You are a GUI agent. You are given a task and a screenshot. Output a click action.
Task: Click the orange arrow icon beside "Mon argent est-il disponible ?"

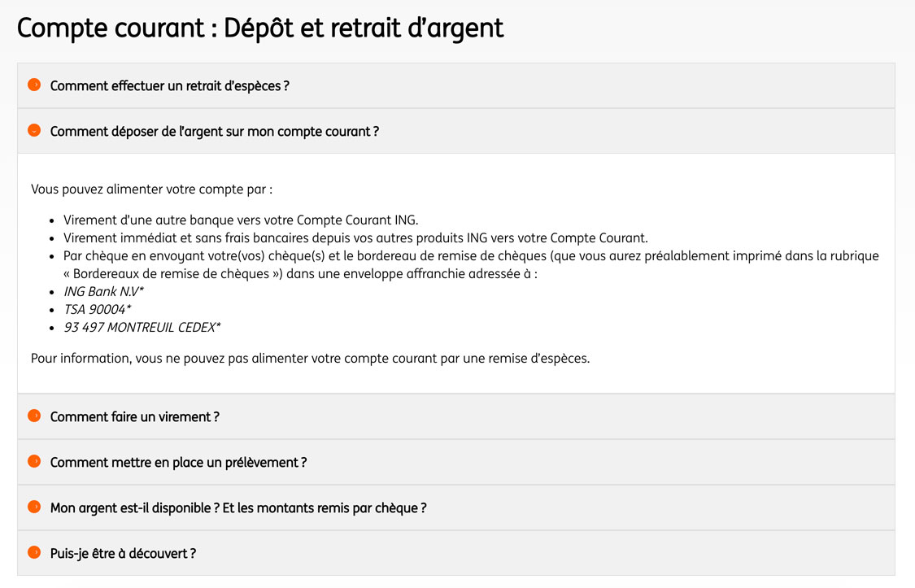[x=33, y=507]
